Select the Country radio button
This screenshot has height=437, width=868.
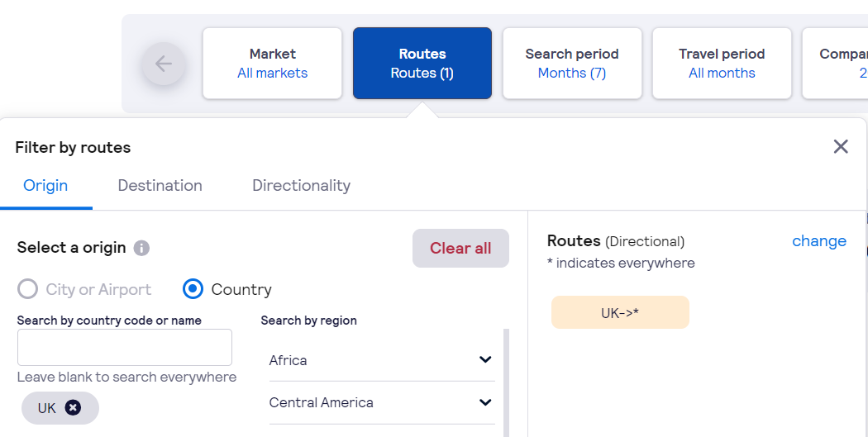[x=193, y=289]
